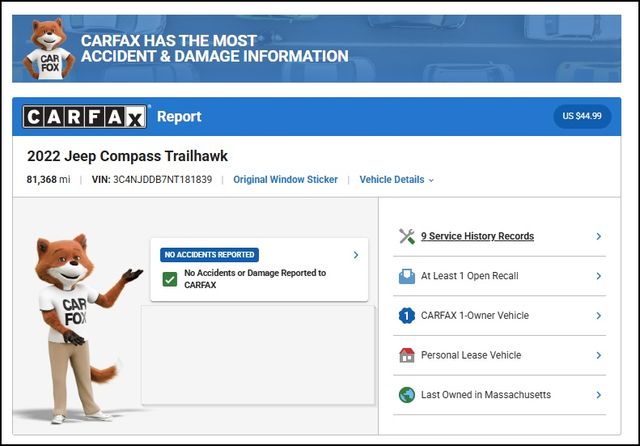
Task: Click the green No Accidents checkmark box
Action: click(x=169, y=278)
